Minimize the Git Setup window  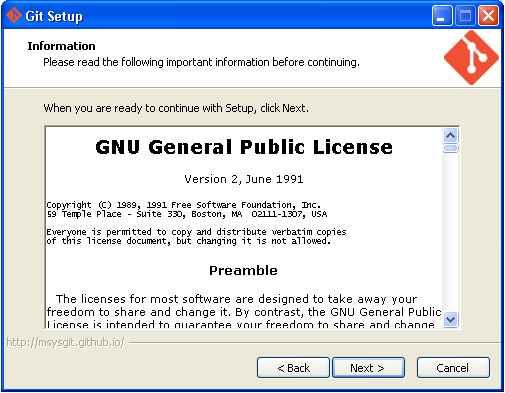442,15
